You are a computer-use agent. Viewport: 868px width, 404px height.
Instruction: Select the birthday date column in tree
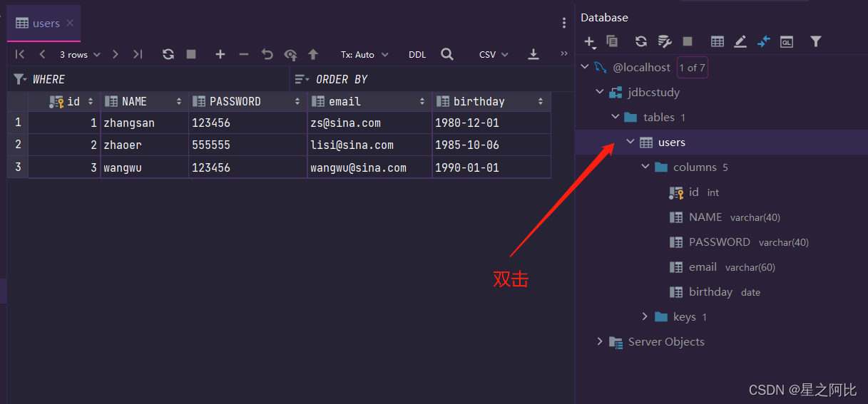tap(714, 291)
